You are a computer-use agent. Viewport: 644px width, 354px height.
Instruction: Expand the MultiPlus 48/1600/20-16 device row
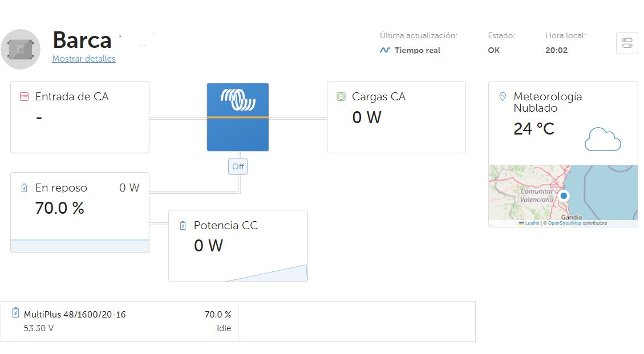[x=120, y=322]
